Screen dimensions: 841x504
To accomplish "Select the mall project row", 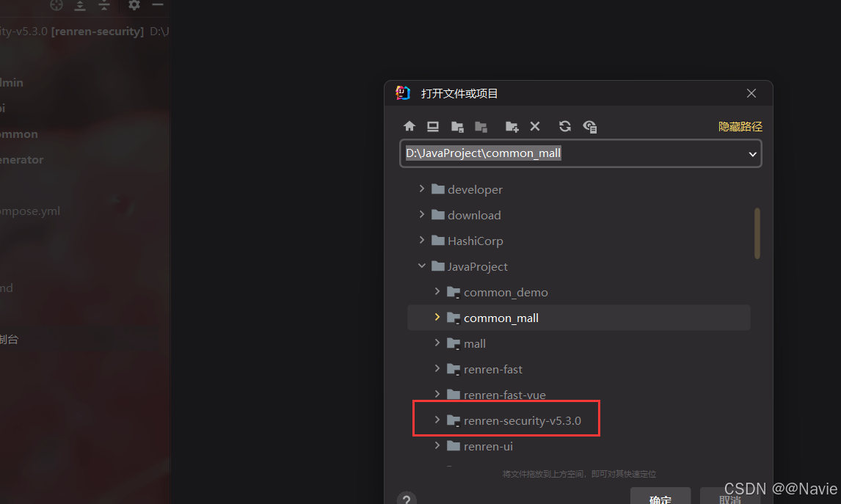I will [579, 343].
